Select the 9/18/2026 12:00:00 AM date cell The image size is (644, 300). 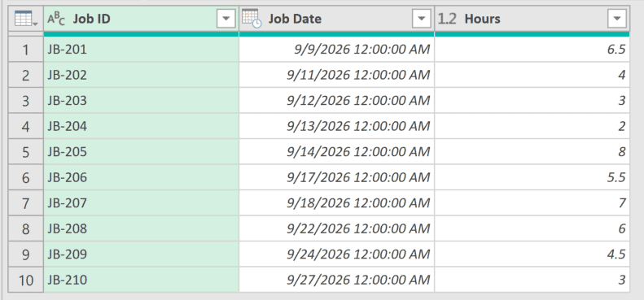point(337,202)
